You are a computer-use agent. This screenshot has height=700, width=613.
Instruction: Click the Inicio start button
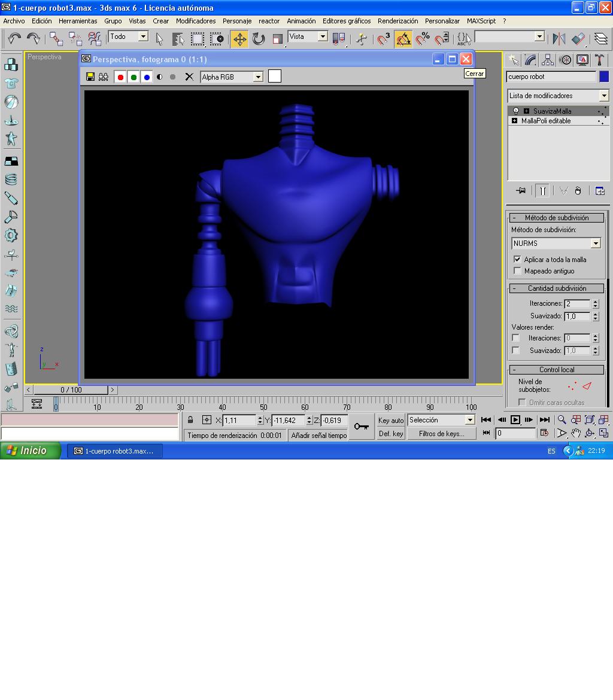(x=30, y=451)
